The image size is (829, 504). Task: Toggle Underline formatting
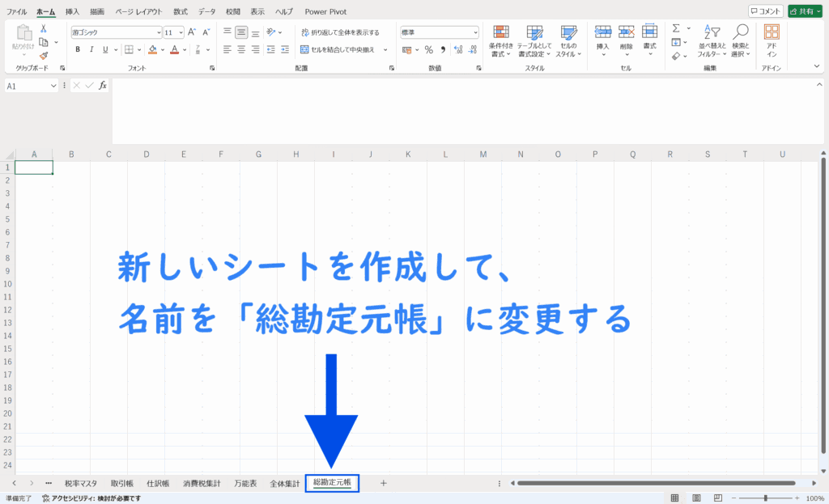pyautogui.click(x=105, y=49)
